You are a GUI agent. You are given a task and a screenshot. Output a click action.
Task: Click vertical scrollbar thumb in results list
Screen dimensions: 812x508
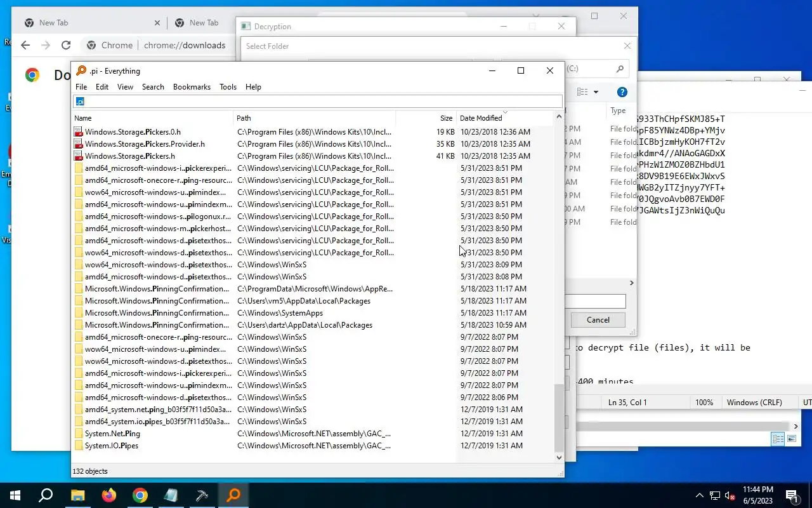click(559, 417)
